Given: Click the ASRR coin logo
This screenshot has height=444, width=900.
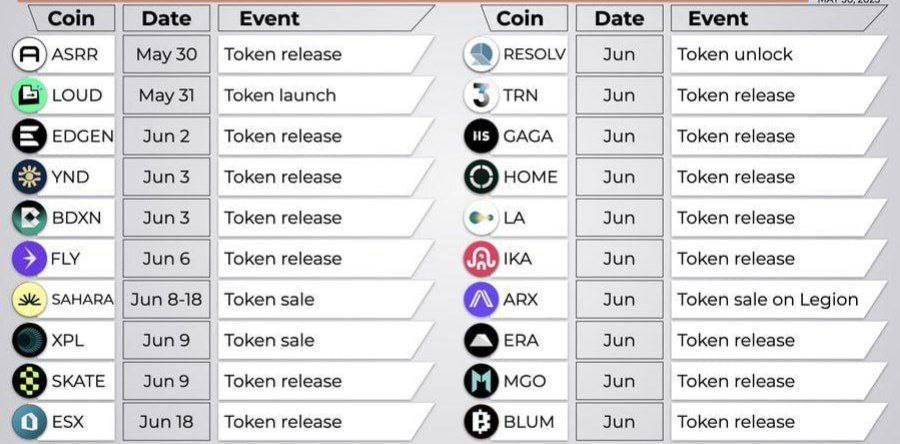Looking at the screenshot, I should click(x=29, y=54).
